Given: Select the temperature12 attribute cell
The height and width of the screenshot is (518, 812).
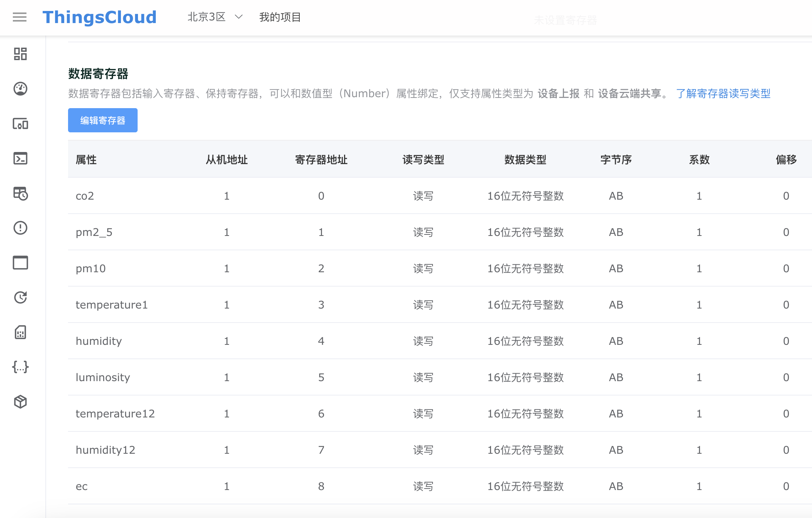Looking at the screenshot, I should pos(115,414).
